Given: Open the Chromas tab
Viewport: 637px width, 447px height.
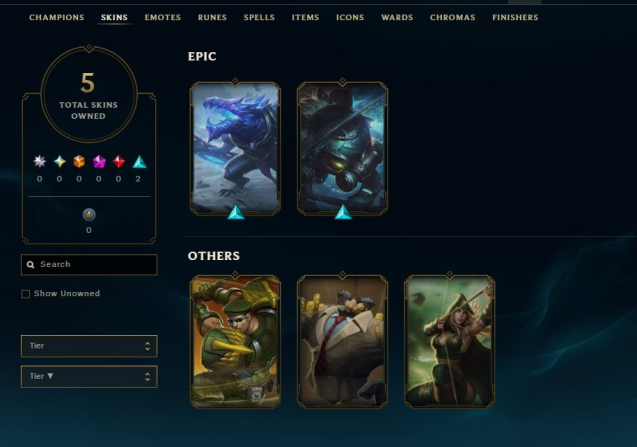Looking at the screenshot, I should [453, 17].
